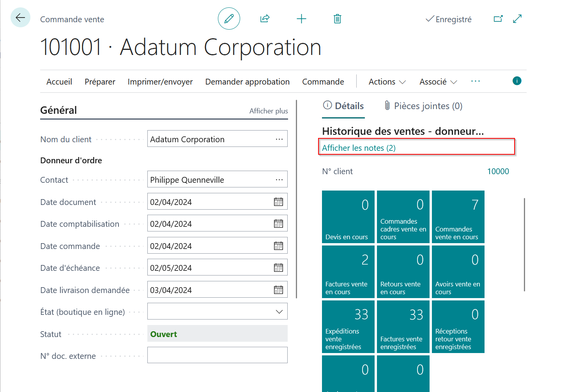Image resolution: width=566 pixels, height=392 pixels.
Task: Expand page to full screen icon
Action: [517, 19]
